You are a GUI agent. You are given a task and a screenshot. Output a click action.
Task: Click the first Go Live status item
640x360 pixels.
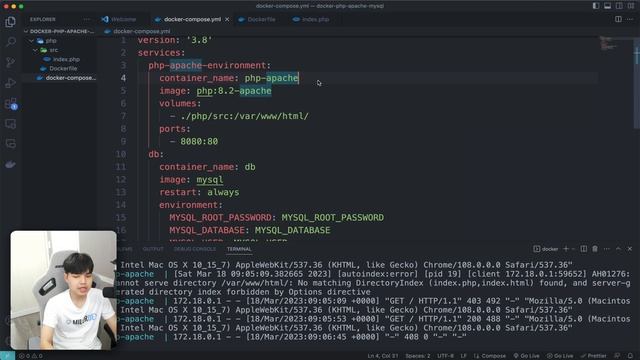(527, 356)
